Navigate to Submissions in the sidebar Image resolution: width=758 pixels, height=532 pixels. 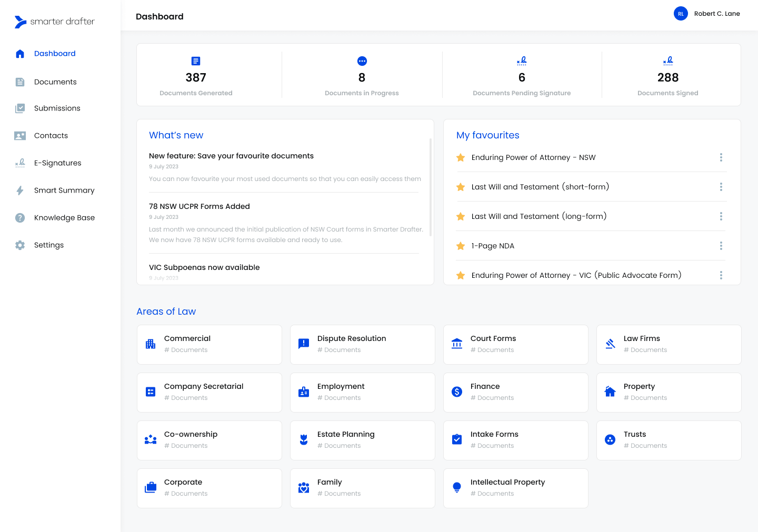[x=57, y=108]
